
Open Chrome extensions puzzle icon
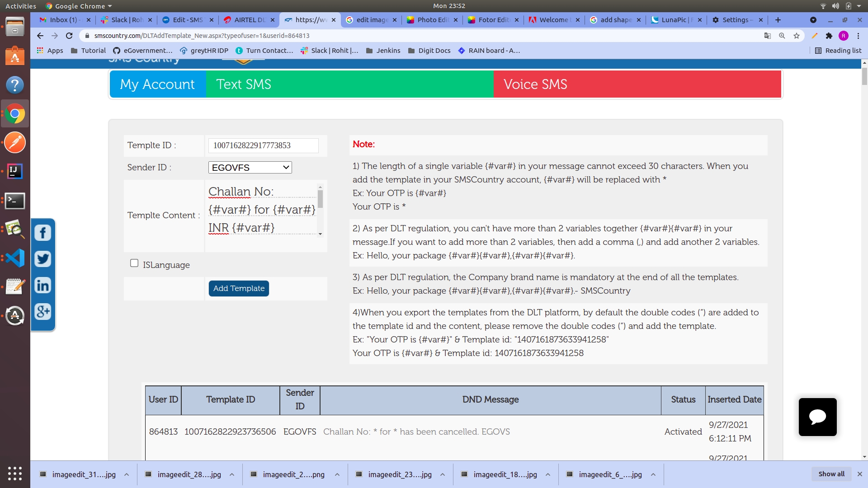click(x=829, y=36)
